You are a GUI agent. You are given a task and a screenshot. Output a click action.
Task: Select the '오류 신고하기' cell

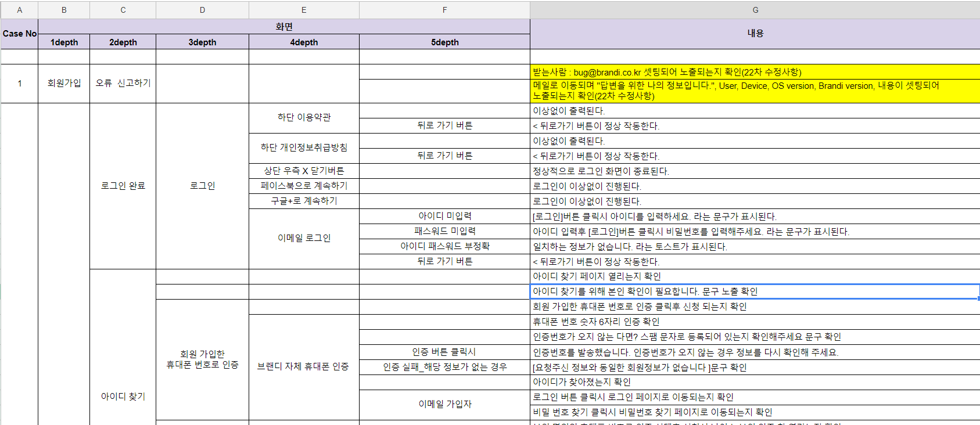coord(123,83)
